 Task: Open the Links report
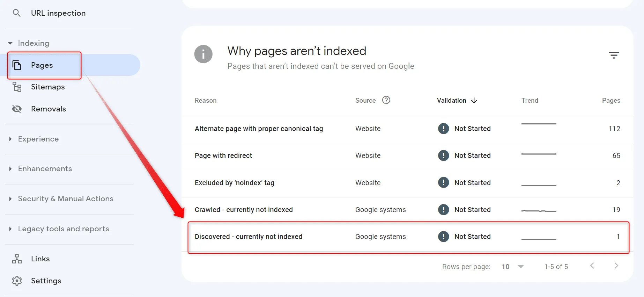[40, 259]
